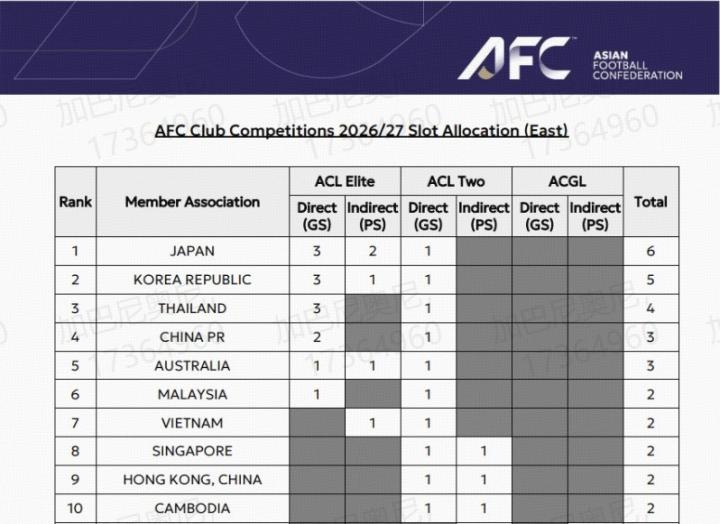720x524 pixels.
Task: Click the AFC logo in the header
Action: click(x=515, y=59)
